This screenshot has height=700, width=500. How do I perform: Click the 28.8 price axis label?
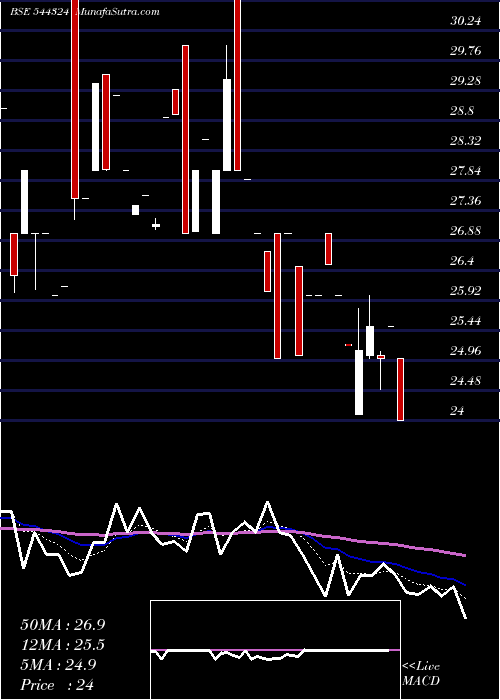tap(462, 111)
